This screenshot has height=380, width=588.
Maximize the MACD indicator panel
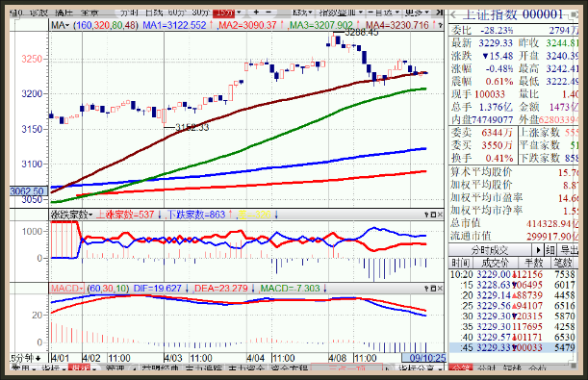pyautogui.click(x=433, y=289)
